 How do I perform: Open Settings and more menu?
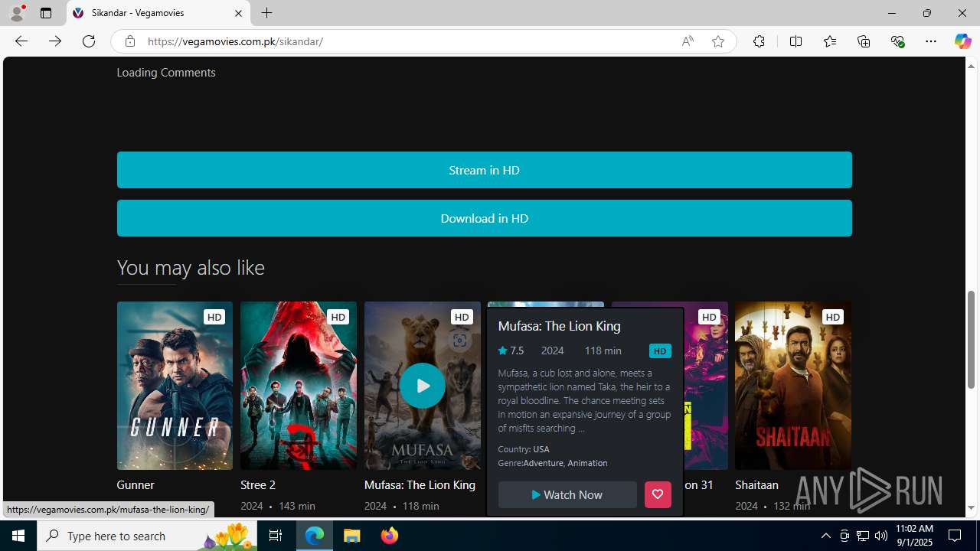tap(931, 41)
